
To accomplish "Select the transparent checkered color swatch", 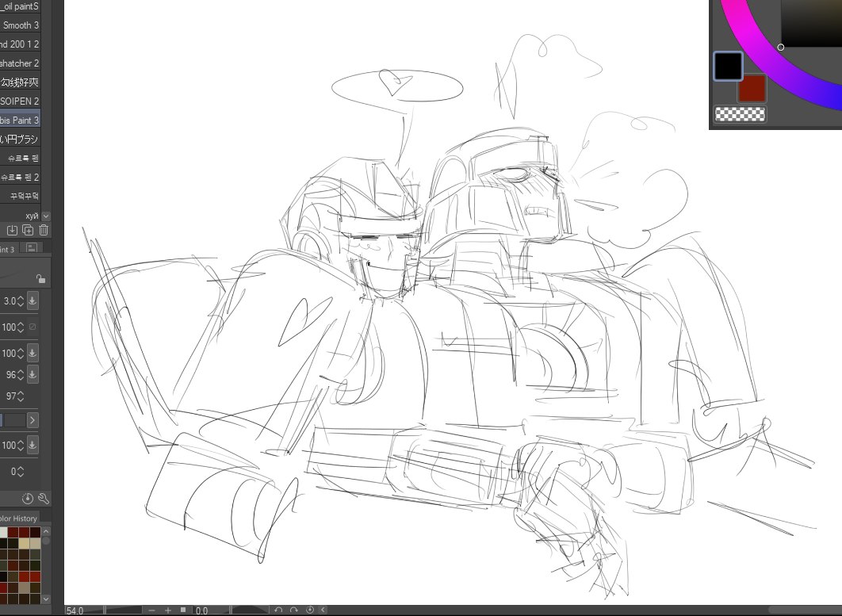I will (740, 114).
